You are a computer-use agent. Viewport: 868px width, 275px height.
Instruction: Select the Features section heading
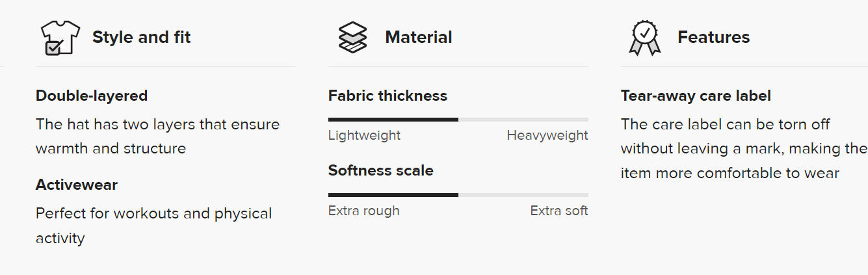coord(713,38)
